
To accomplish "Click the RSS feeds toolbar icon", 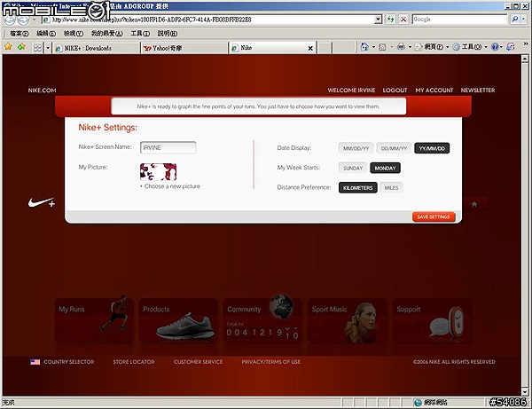I will click(x=382, y=47).
